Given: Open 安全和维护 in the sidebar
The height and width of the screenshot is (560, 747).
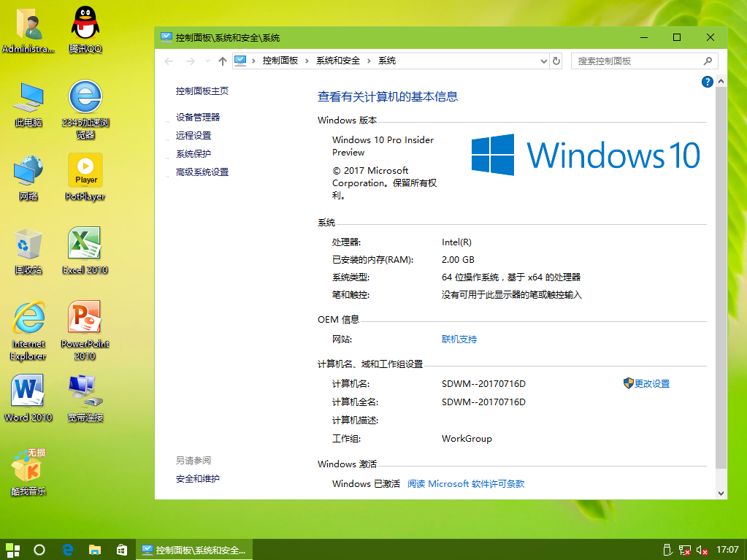Looking at the screenshot, I should [198, 478].
